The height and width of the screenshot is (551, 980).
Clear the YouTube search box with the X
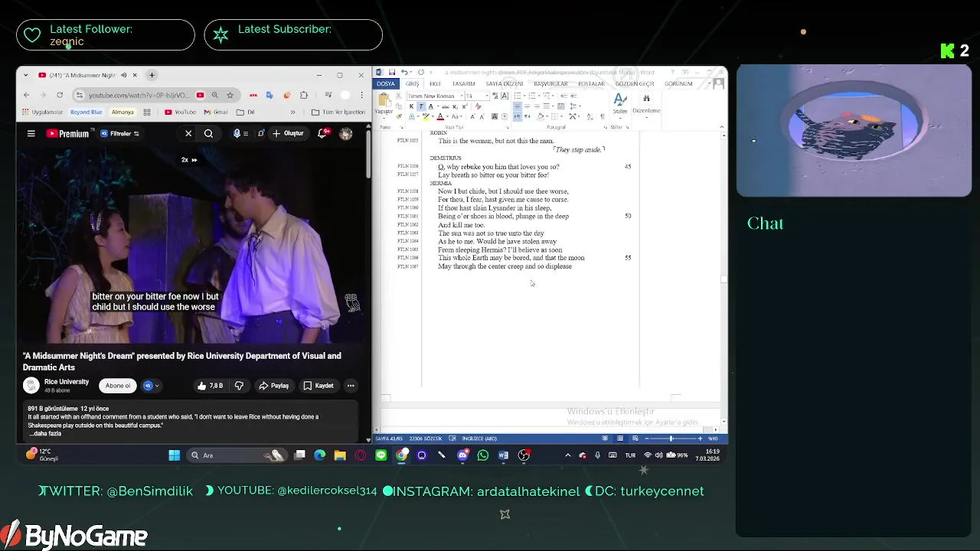pos(188,133)
